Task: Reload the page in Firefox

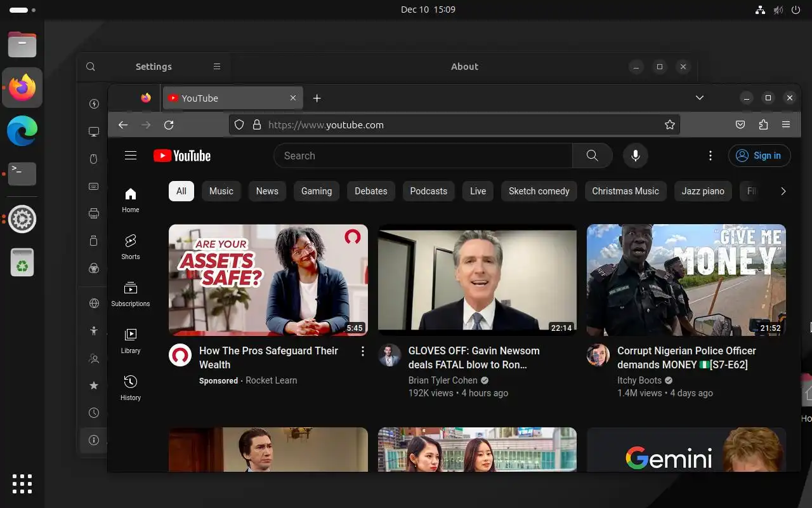Action: pos(169,125)
